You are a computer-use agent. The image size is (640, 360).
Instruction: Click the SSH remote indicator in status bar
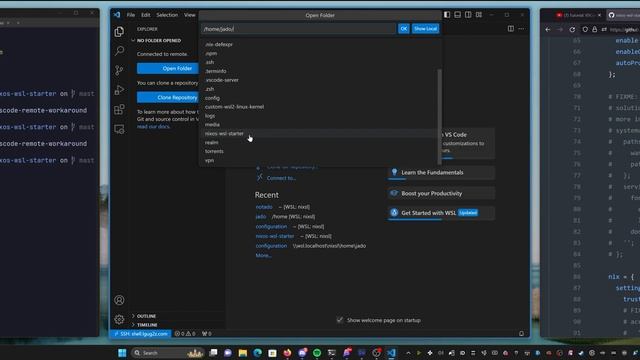pos(141,333)
